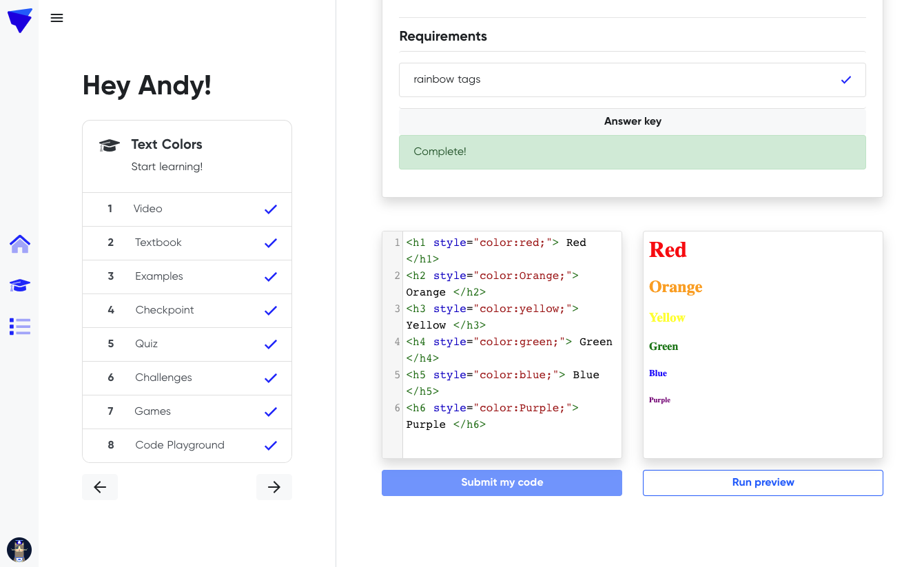Open the hamburger menu
The image size is (924, 567).
tap(57, 19)
